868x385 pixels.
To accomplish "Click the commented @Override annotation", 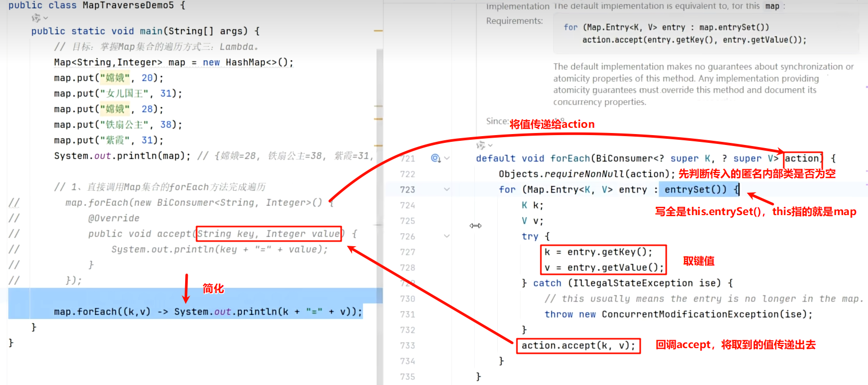I will [114, 218].
